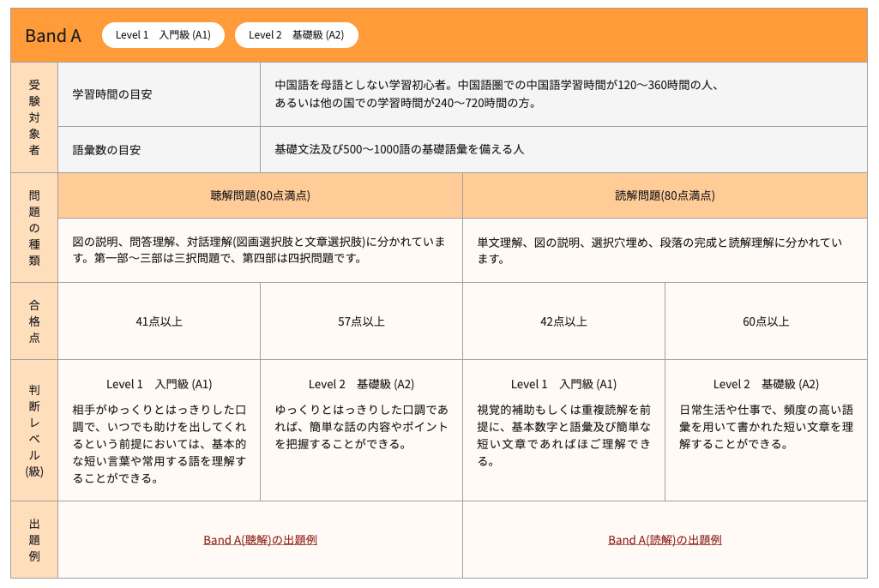
Task: Select the 読解問題(80点満点) column header
Action: pos(665,195)
